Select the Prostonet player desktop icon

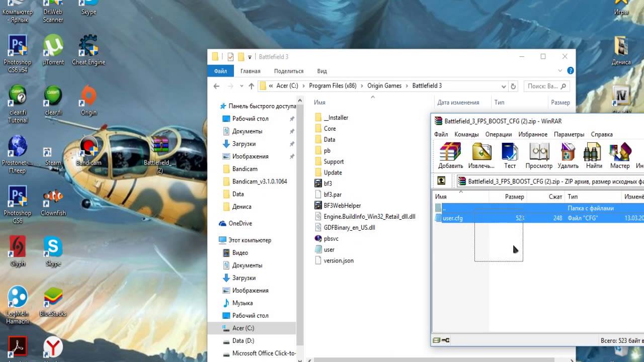tap(18, 154)
